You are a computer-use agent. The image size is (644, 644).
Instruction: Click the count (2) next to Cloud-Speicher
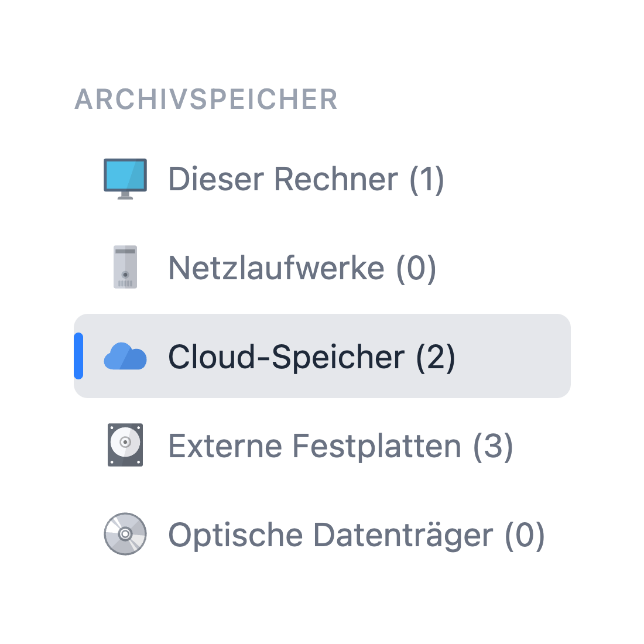pos(436,357)
